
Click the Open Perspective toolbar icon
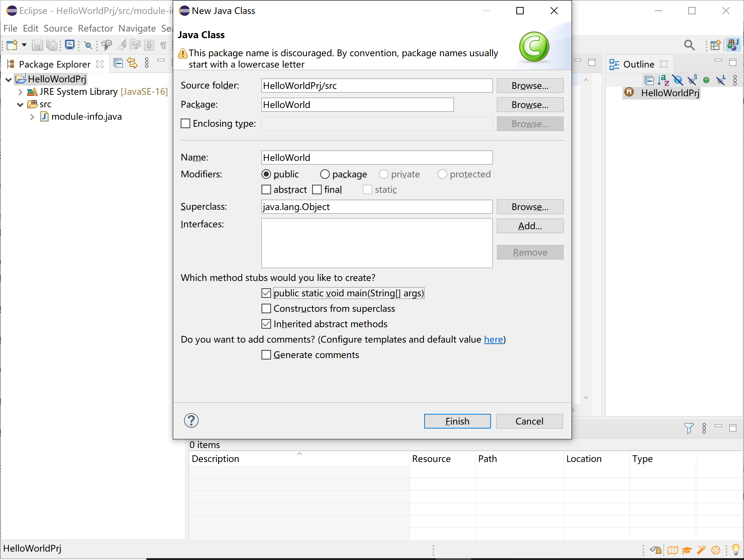715,45
